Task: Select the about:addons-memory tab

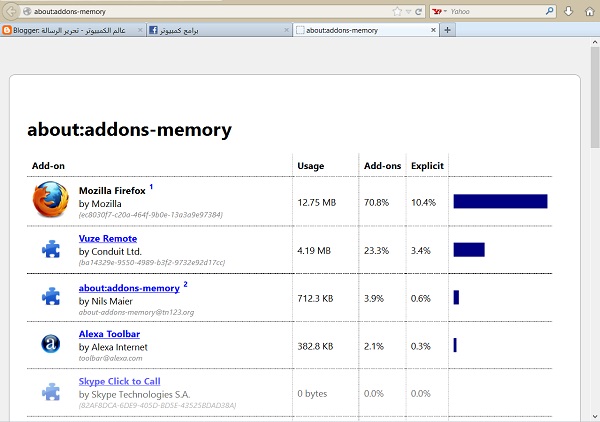Action: (366, 30)
